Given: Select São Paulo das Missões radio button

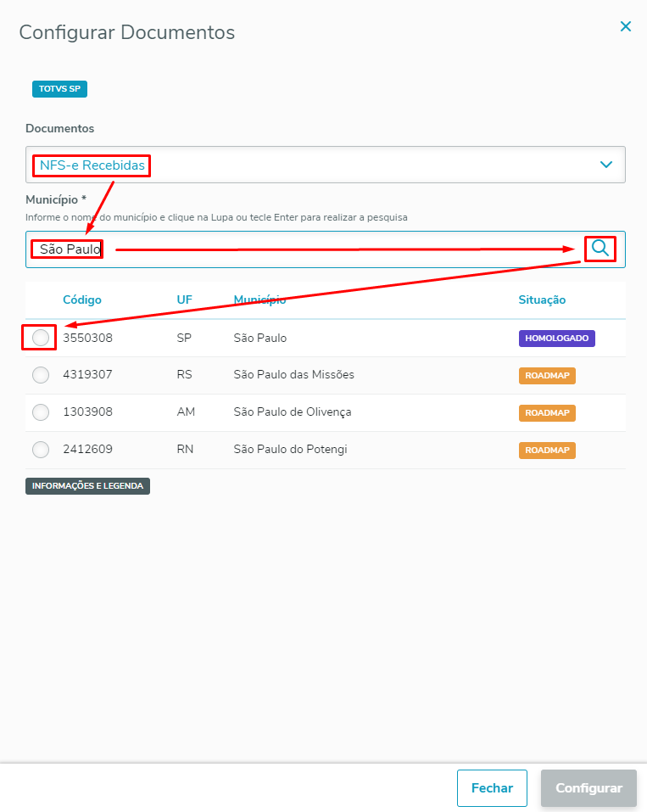Looking at the screenshot, I should (x=40, y=375).
